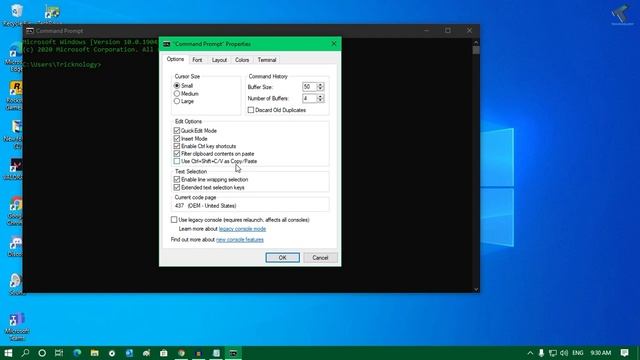Open network status tray icon
Image resolution: width=640 pixels, height=360 pixels.
point(553,353)
